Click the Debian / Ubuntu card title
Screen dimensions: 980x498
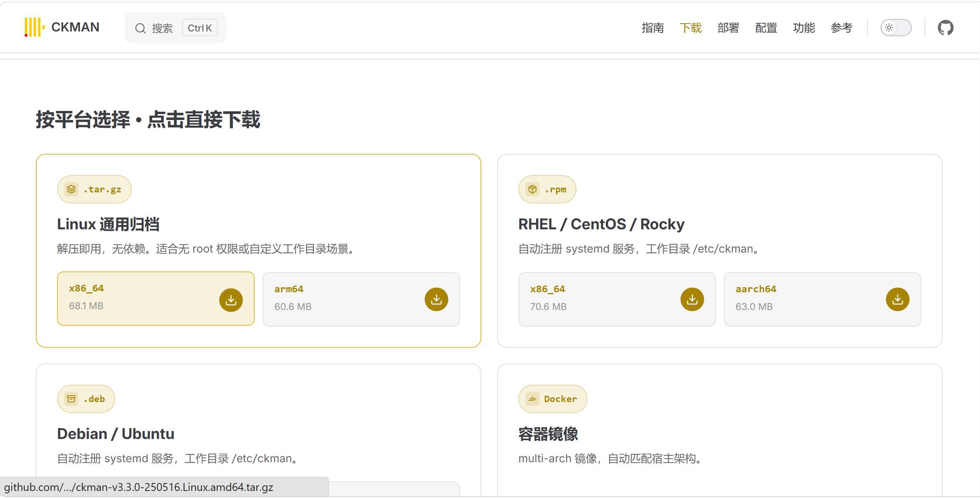(116, 434)
